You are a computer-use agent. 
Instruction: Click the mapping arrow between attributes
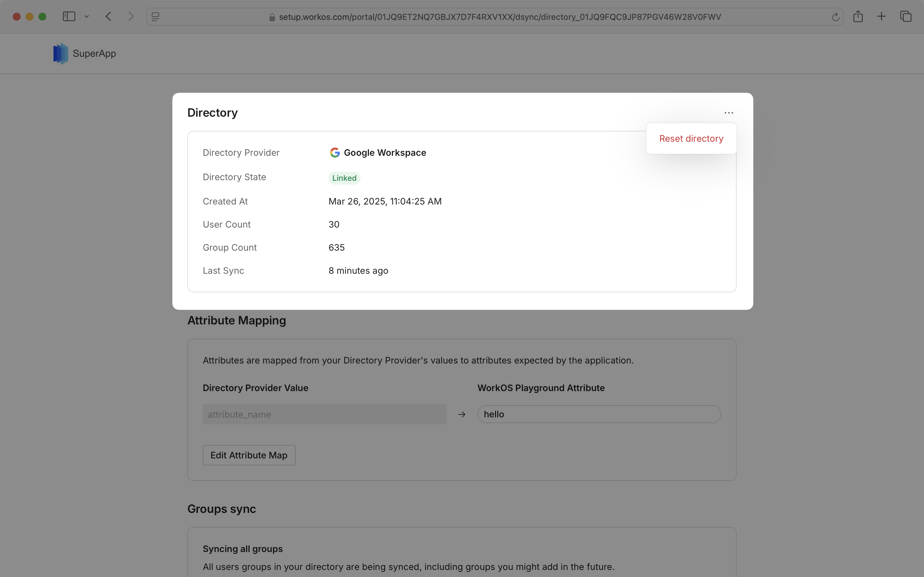(462, 414)
